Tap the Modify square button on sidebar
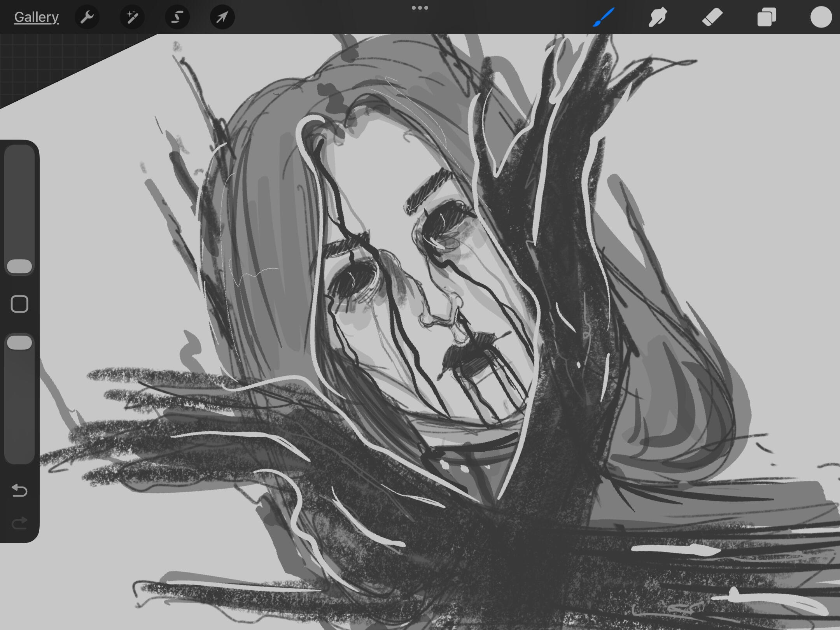This screenshot has width=840, height=630. (x=19, y=304)
